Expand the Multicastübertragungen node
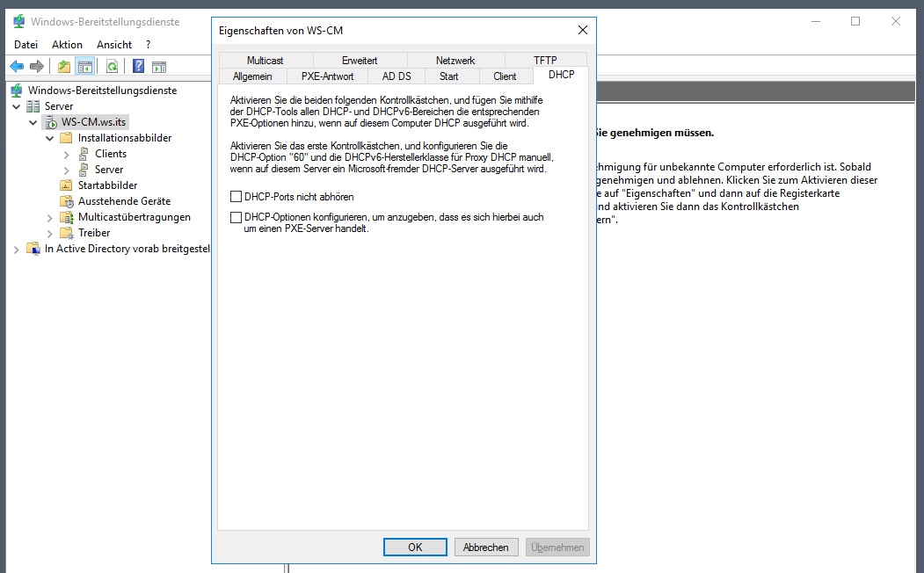 coord(49,218)
